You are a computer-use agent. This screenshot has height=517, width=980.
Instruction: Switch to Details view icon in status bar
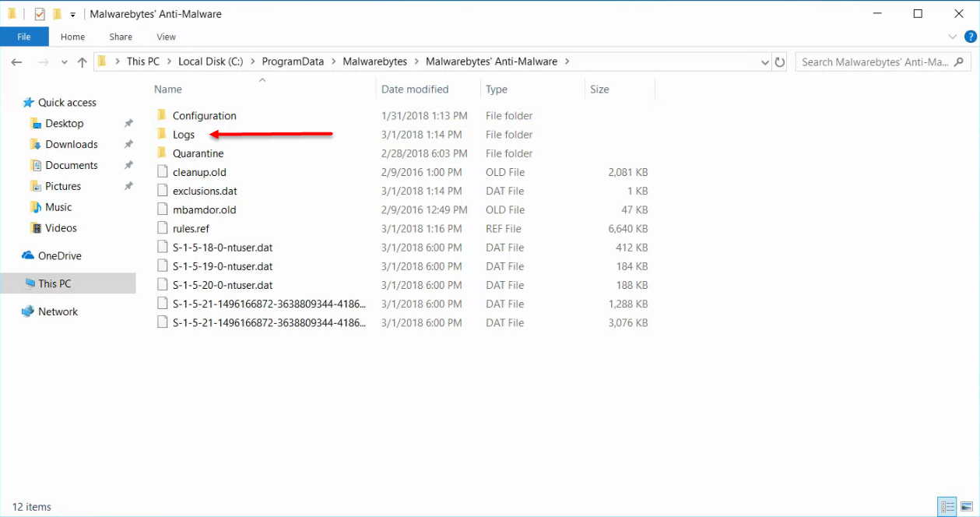(947, 507)
